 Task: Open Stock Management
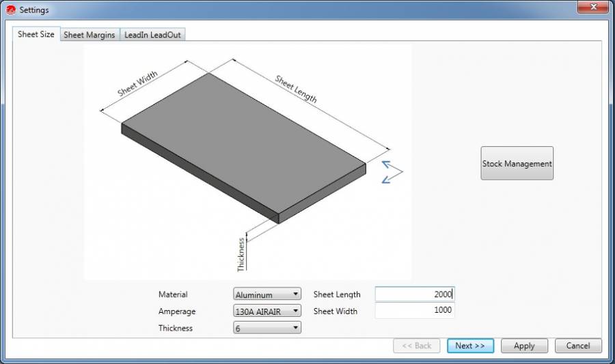(x=517, y=163)
